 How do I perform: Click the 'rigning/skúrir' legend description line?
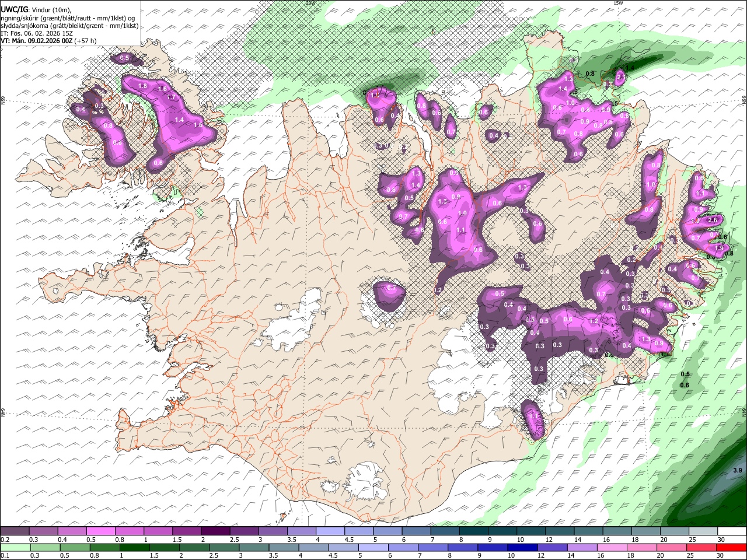(68, 18)
